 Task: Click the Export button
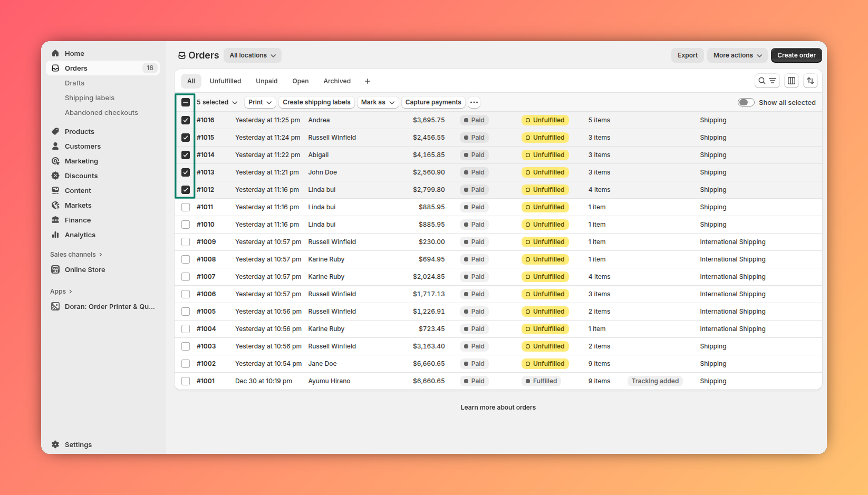pos(688,55)
